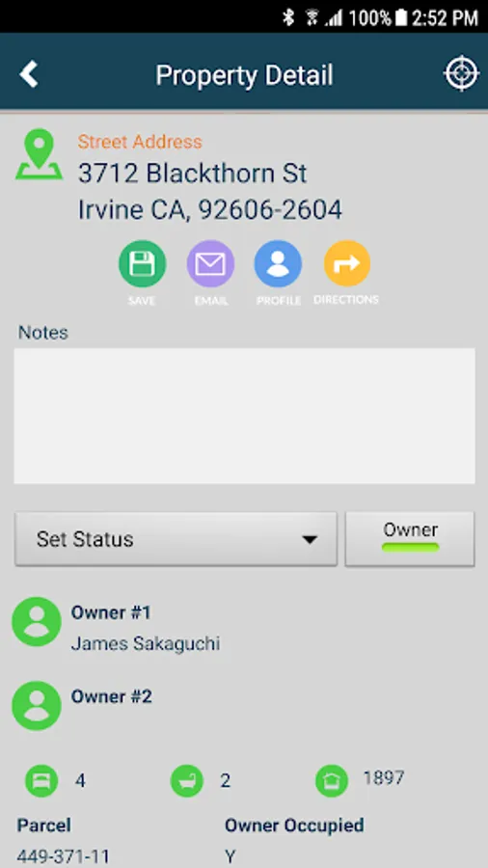This screenshot has height=868, width=488.
Task: Tap the battery status bar indicator
Action: click(x=401, y=17)
